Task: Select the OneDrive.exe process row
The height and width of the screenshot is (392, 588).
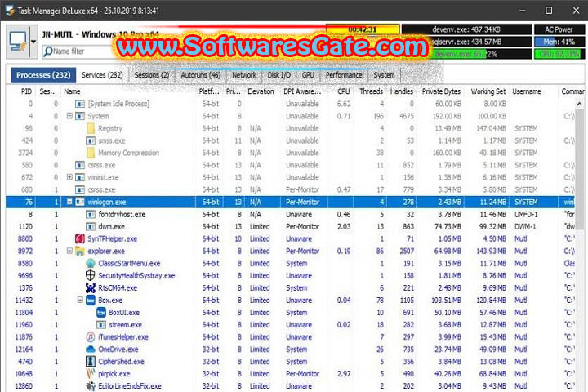Action: pyautogui.click(x=291, y=350)
